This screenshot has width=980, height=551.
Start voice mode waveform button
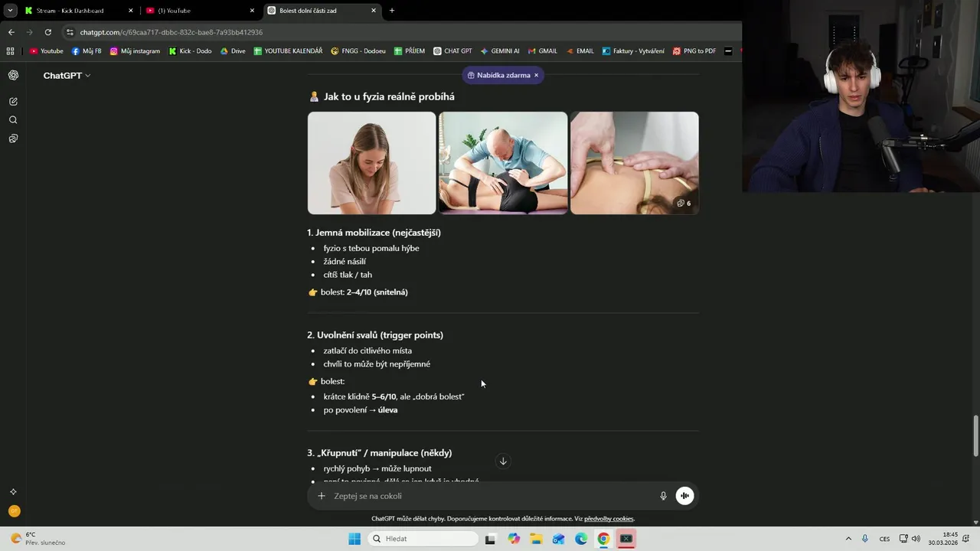[684, 496]
